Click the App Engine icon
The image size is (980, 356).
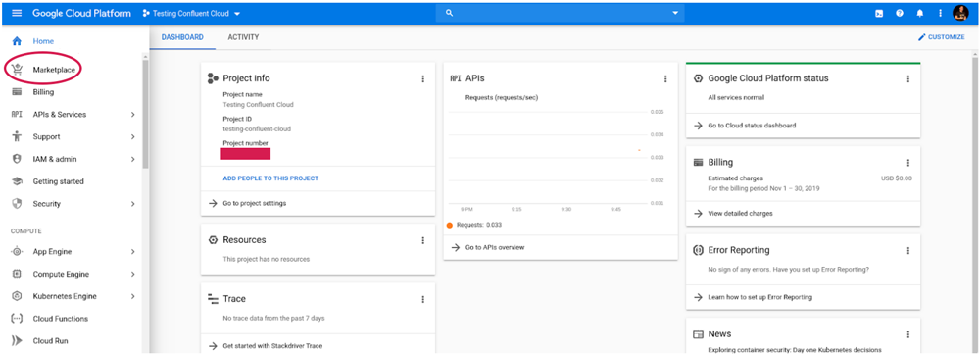point(17,251)
